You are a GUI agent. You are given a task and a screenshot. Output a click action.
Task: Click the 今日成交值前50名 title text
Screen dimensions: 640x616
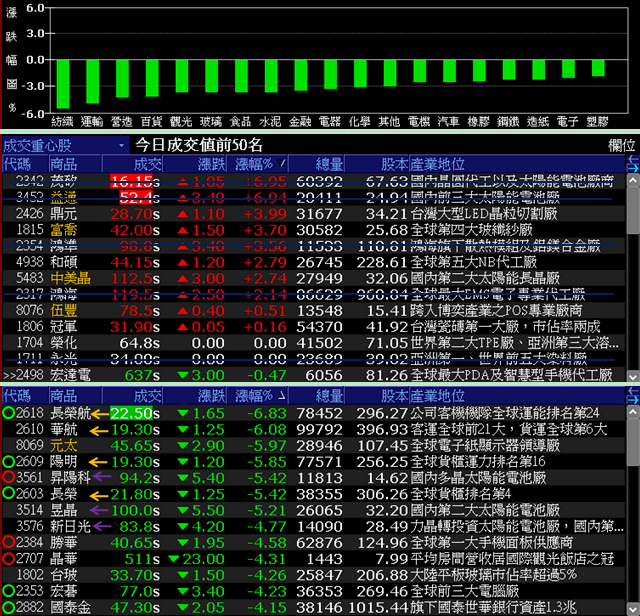(199, 145)
